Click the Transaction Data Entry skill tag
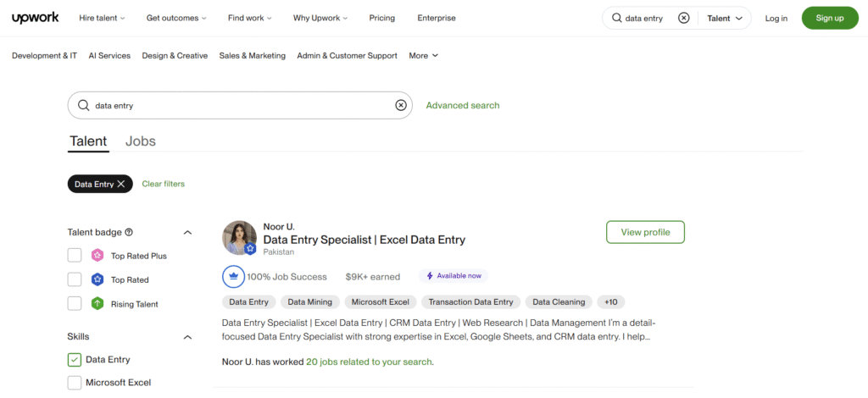The height and width of the screenshot is (398, 868). 471,301
